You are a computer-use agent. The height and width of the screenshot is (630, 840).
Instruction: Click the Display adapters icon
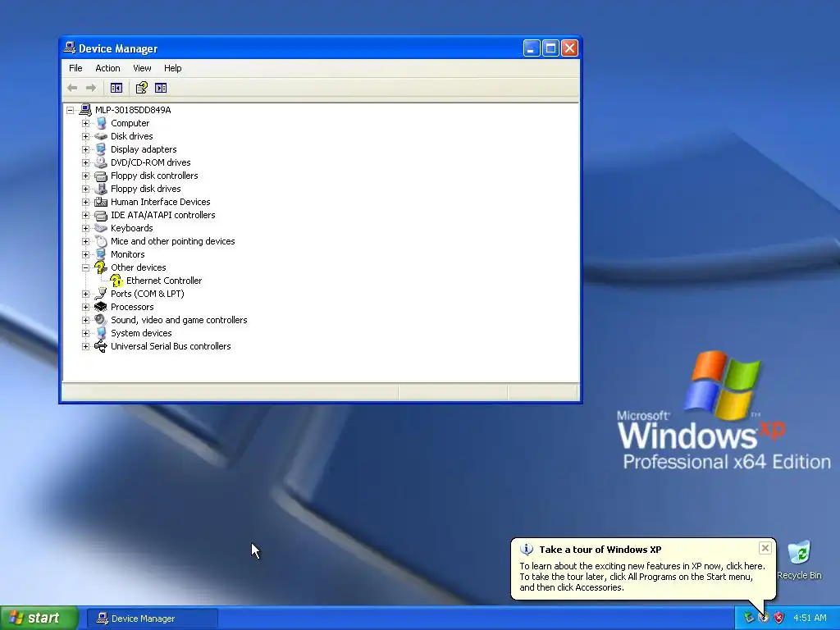(101, 149)
